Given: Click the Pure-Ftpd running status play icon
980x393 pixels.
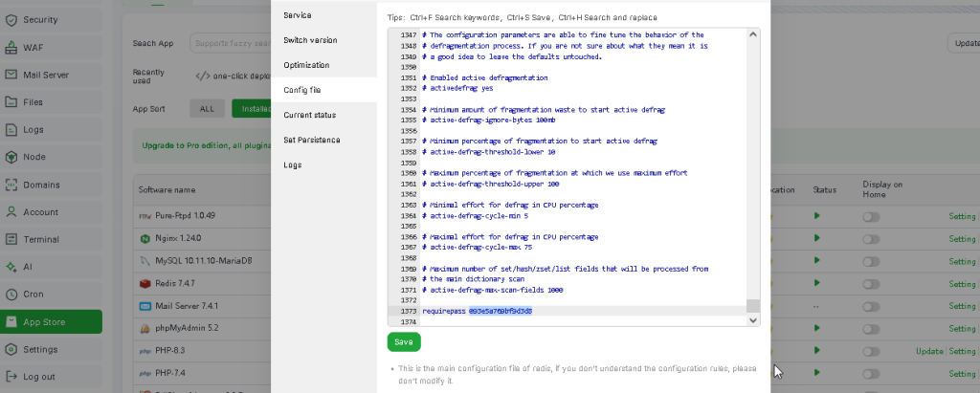Looking at the screenshot, I should pyautogui.click(x=817, y=216).
